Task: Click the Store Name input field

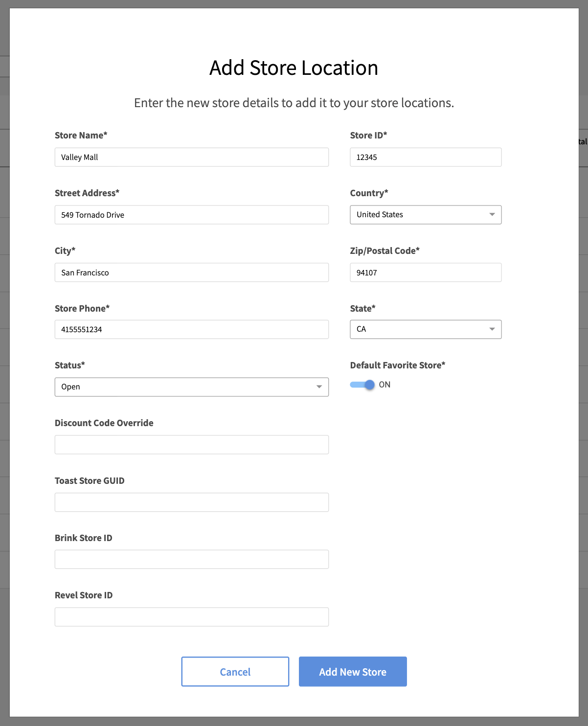Action: 191,157
